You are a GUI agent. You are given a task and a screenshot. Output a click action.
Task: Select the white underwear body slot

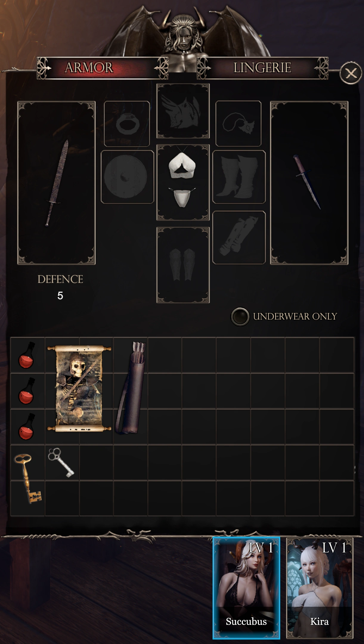[183, 182]
